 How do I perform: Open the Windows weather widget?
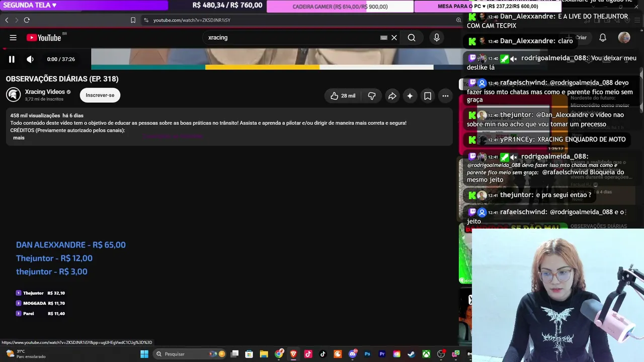coord(25,354)
